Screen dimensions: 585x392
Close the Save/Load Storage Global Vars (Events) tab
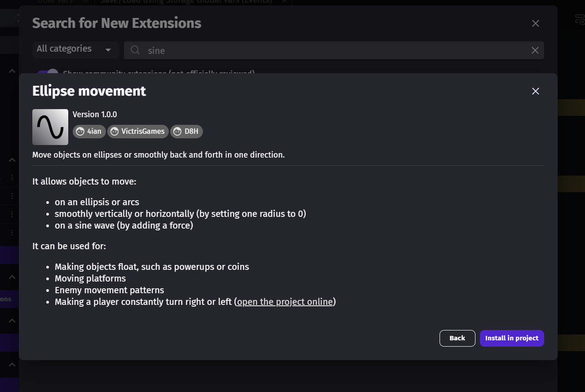(284, 1)
